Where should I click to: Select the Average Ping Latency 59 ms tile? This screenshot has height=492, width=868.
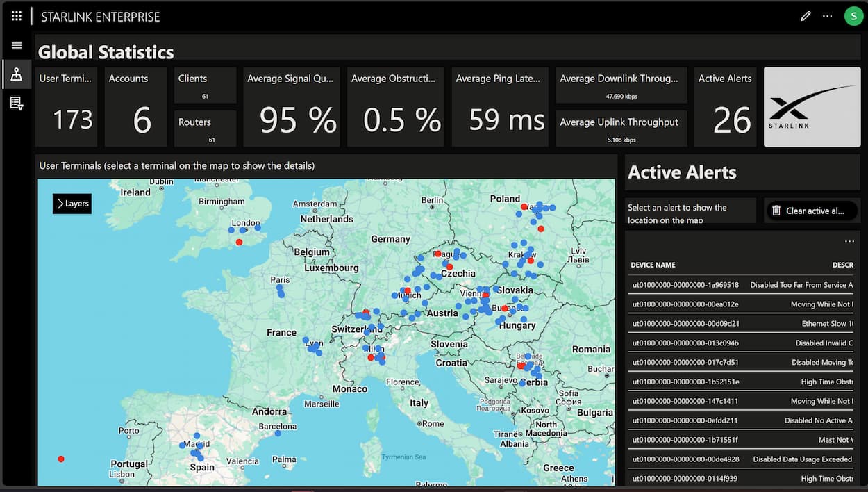500,107
